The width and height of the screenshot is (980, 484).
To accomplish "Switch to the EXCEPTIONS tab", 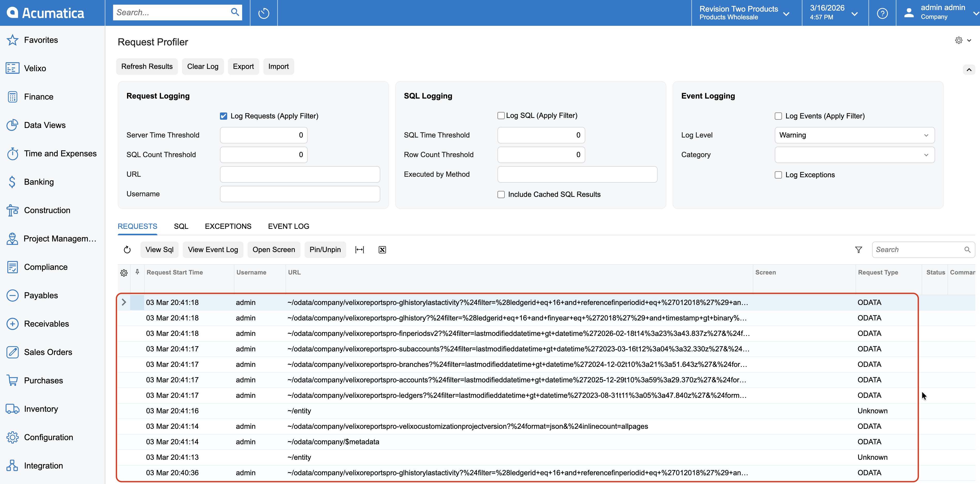I will 228,227.
